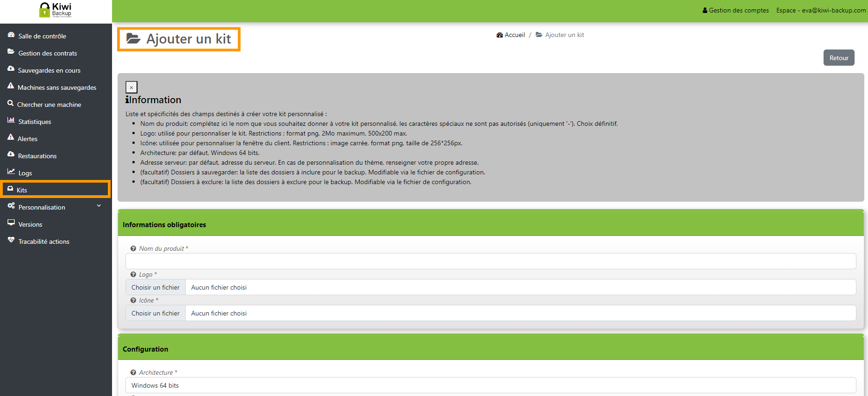Image resolution: width=868 pixels, height=396 pixels.
Task: Click the Chercher une machine magnifier icon
Action: click(11, 103)
